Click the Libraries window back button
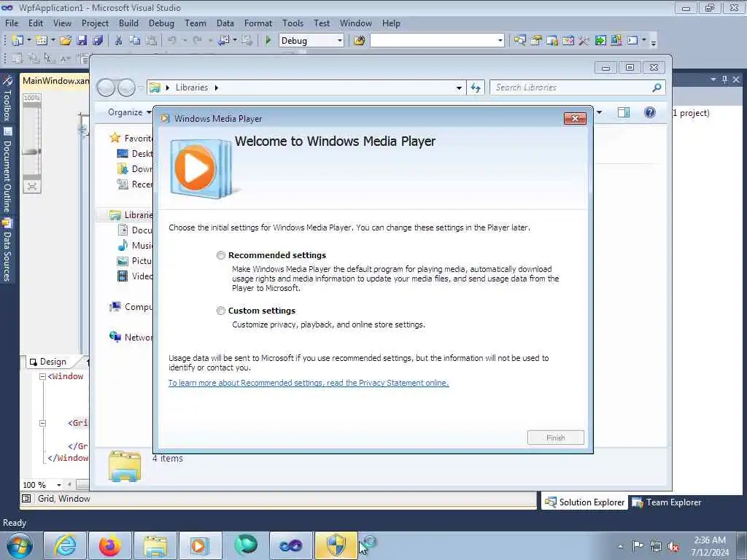The image size is (747, 560). click(x=106, y=87)
